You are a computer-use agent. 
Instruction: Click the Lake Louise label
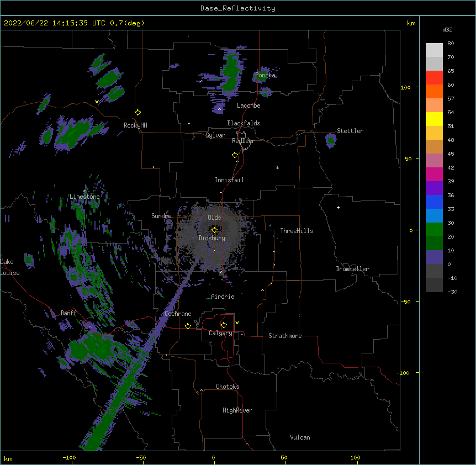pos(10,267)
